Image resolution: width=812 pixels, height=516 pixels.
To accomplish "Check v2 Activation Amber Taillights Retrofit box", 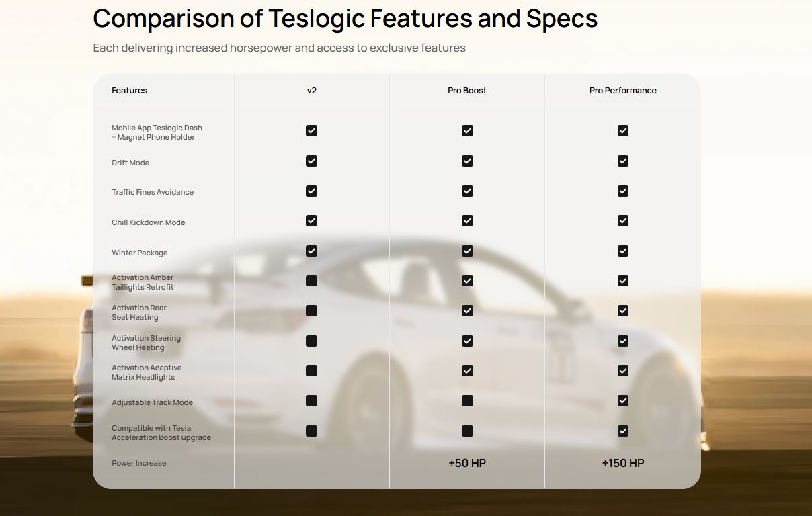I will point(311,281).
